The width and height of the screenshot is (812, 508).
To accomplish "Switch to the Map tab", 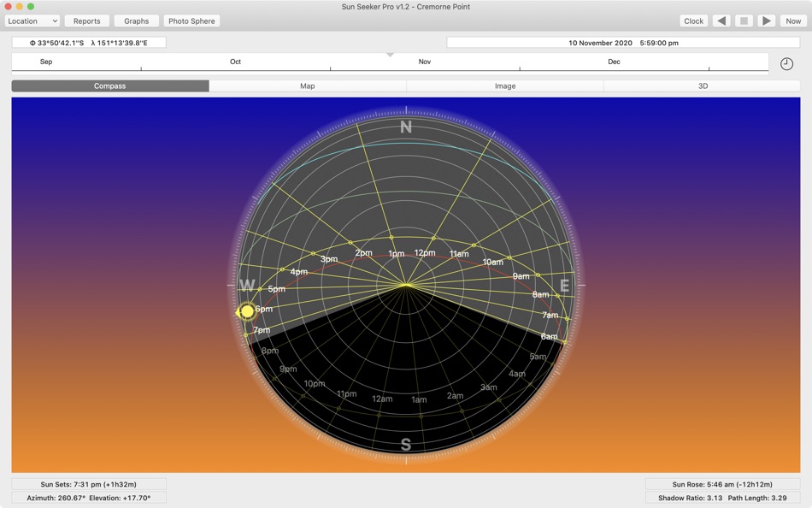I will [x=308, y=86].
